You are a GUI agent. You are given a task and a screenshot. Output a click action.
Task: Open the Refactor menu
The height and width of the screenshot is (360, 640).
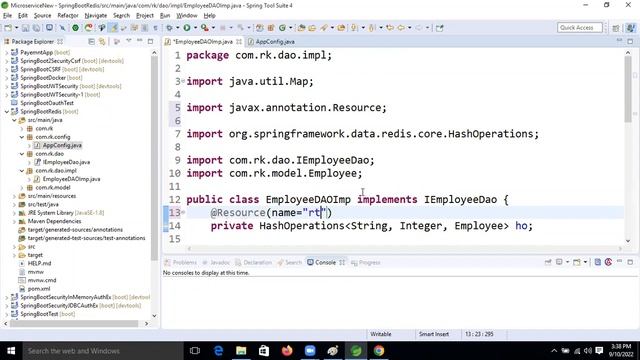68,16
